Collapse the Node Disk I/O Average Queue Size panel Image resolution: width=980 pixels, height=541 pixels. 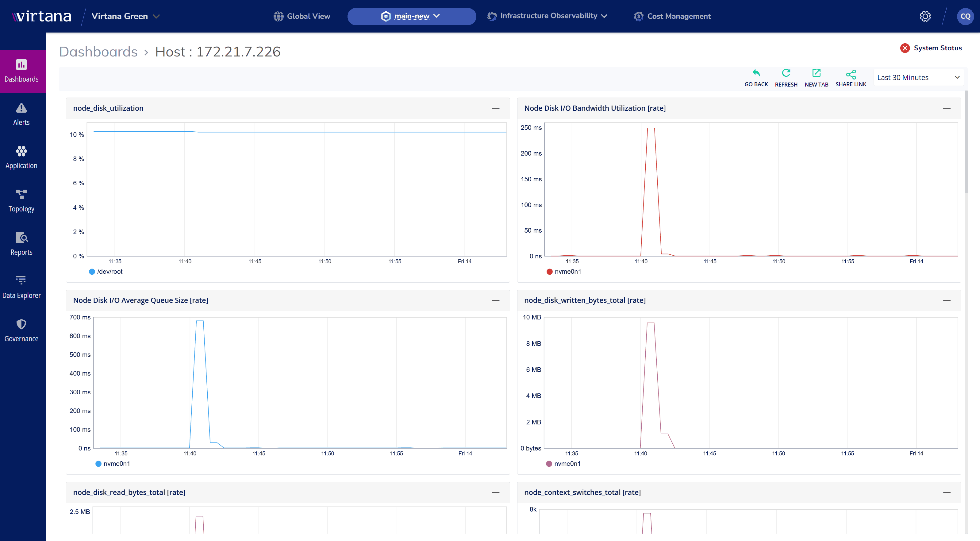click(x=495, y=300)
